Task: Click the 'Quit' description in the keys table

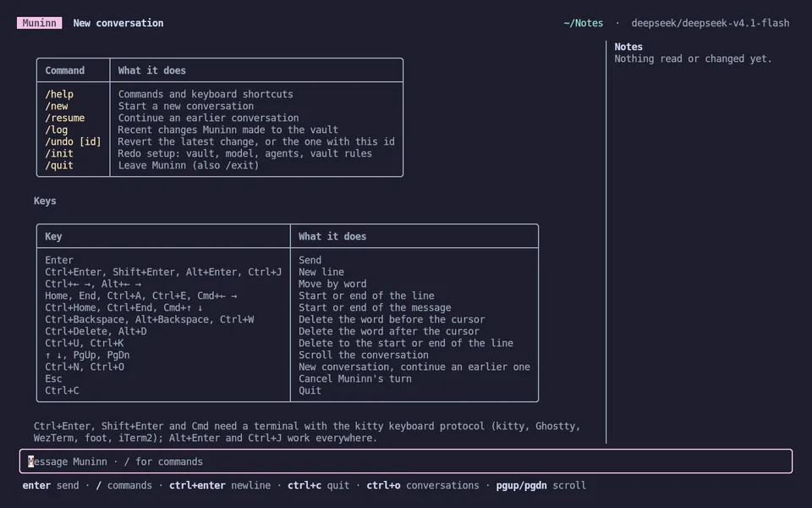Action: [x=310, y=390]
